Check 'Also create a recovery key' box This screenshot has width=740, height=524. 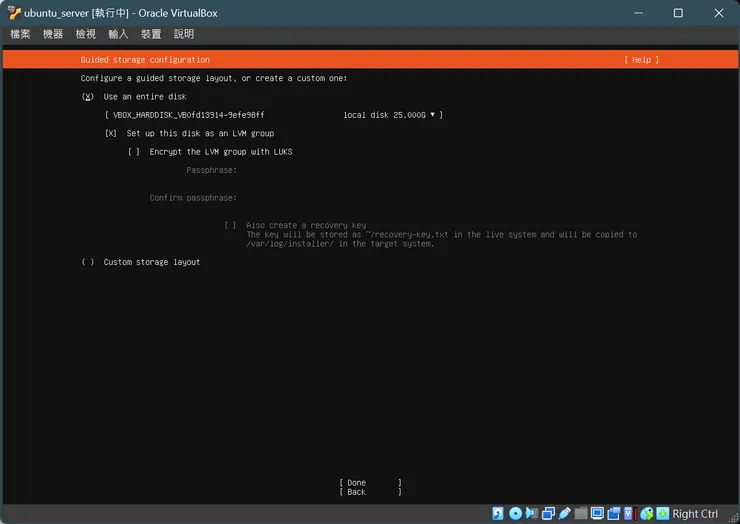pyautogui.click(x=230, y=226)
